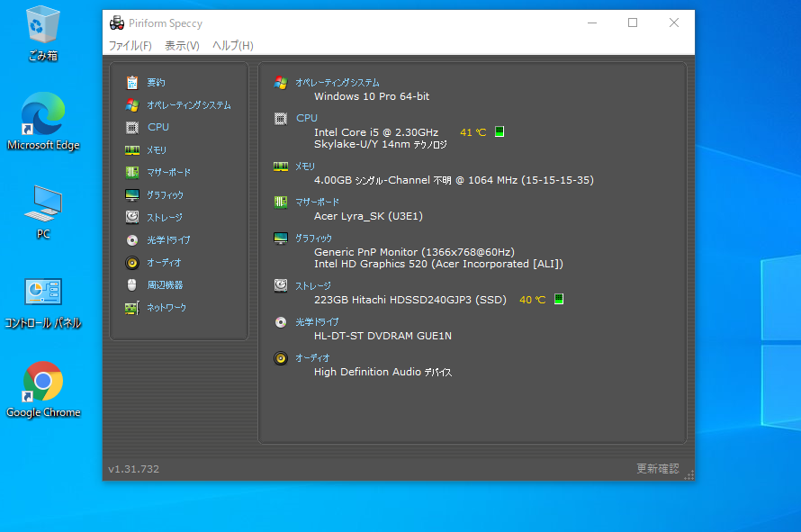The height and width of the screenshot is (532, 801).
Task: Click the audio speaker icon in summary panel
Action: pos(281,358)
